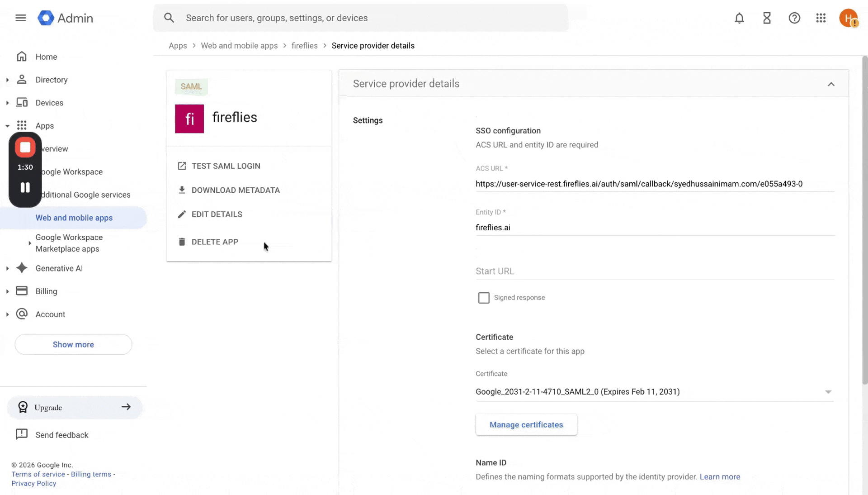The image size is (868, 495).
Task: Click the hamburger main menu icon
Action: [20, 18]
